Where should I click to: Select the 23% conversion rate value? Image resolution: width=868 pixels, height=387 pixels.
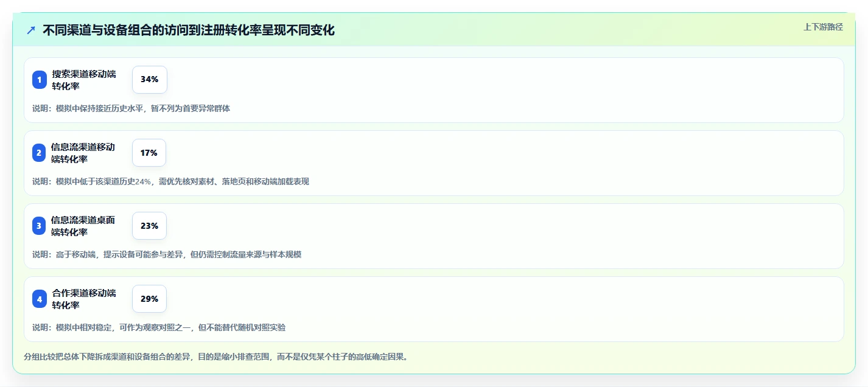(x=149, y=226)
